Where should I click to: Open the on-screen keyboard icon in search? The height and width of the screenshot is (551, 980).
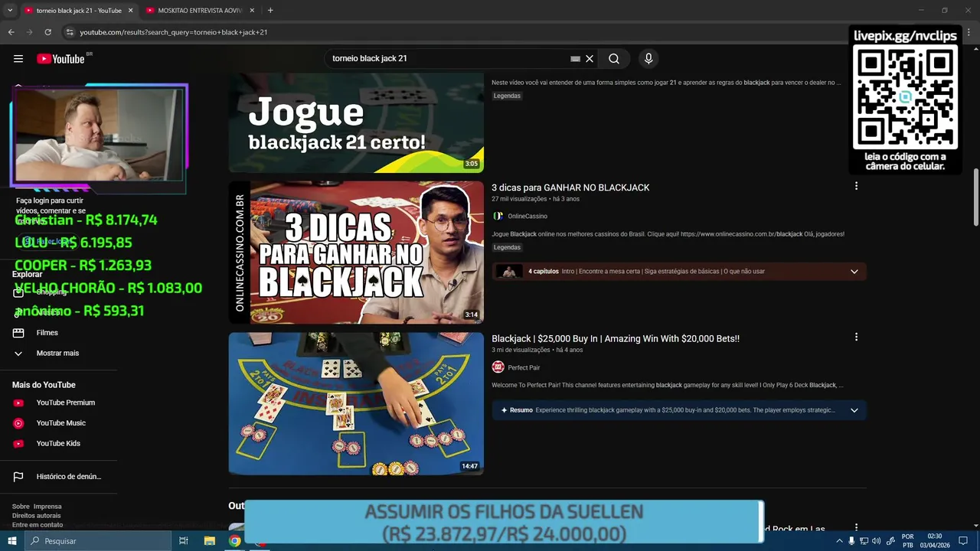[x=575, y=59]
